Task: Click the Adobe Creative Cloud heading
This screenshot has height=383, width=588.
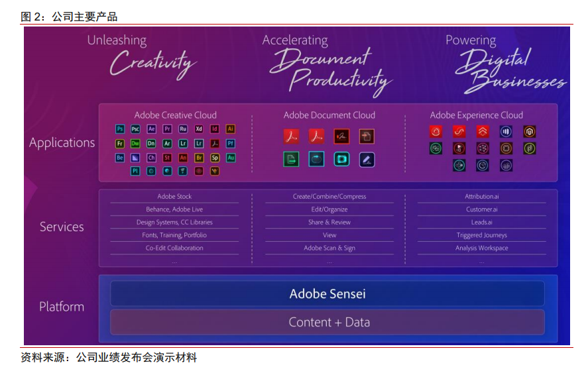Action: pyautogui.click(x=176, y=115)
